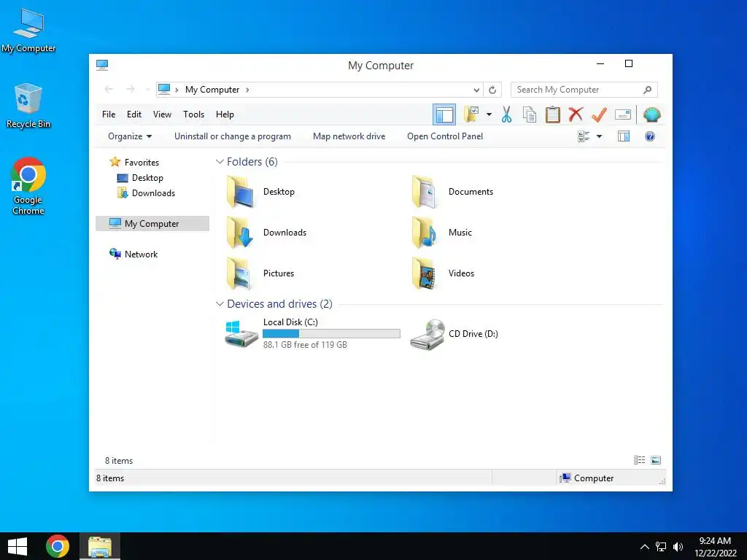Viewport: 747px width, 560px height.
Task: Open the Help menu
Action: point(225,114)
